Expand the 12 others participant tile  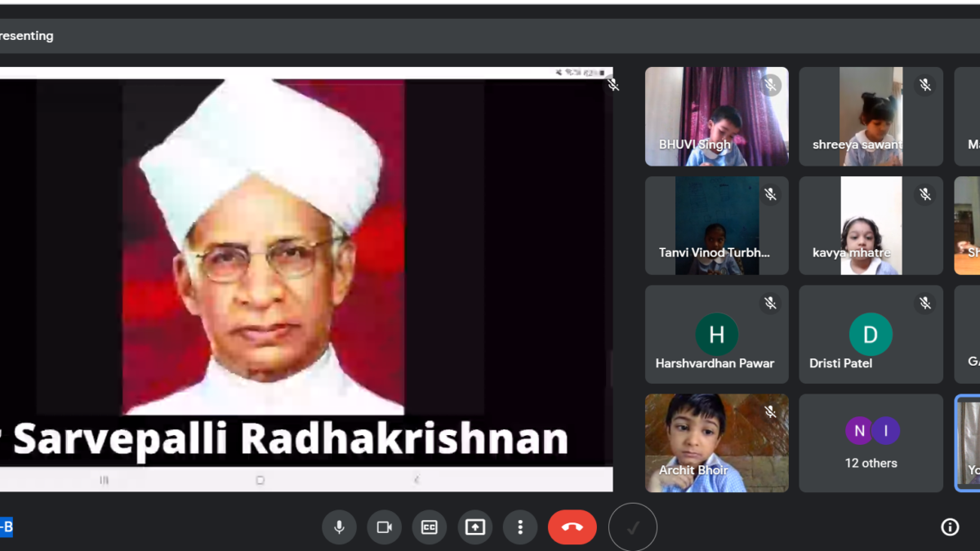tap(871, 443)
